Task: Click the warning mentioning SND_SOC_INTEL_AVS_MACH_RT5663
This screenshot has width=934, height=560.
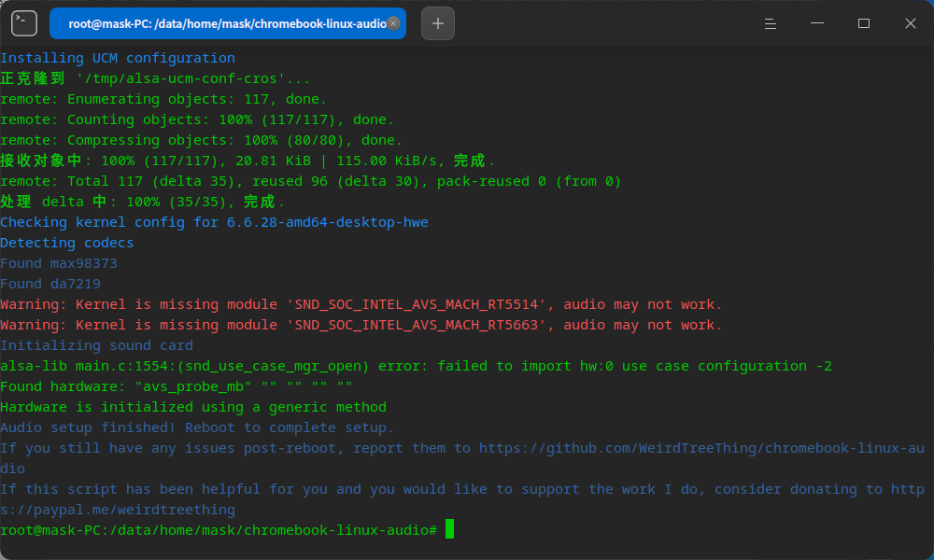Action: pyautogui.click(x=361, y=325)
